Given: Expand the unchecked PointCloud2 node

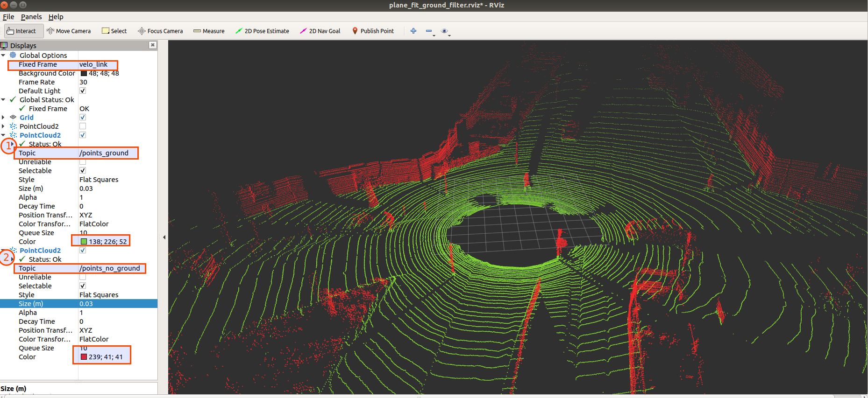Looking at the screenshot, I should pos(3,126).
